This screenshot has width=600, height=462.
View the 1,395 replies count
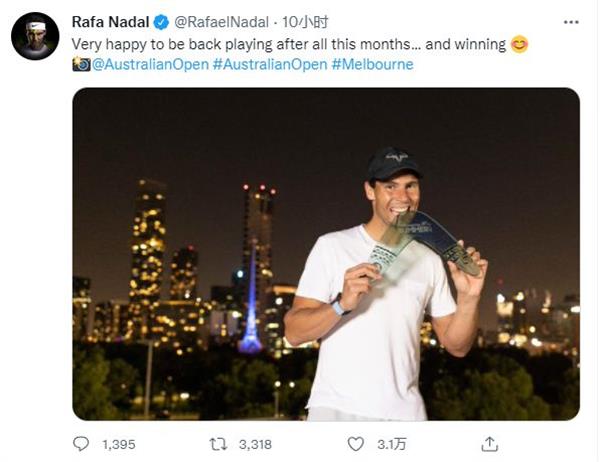119,444
